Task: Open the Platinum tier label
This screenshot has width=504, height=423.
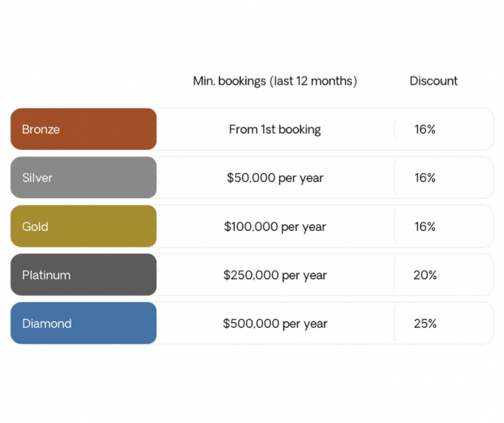Action: point(46,275)
